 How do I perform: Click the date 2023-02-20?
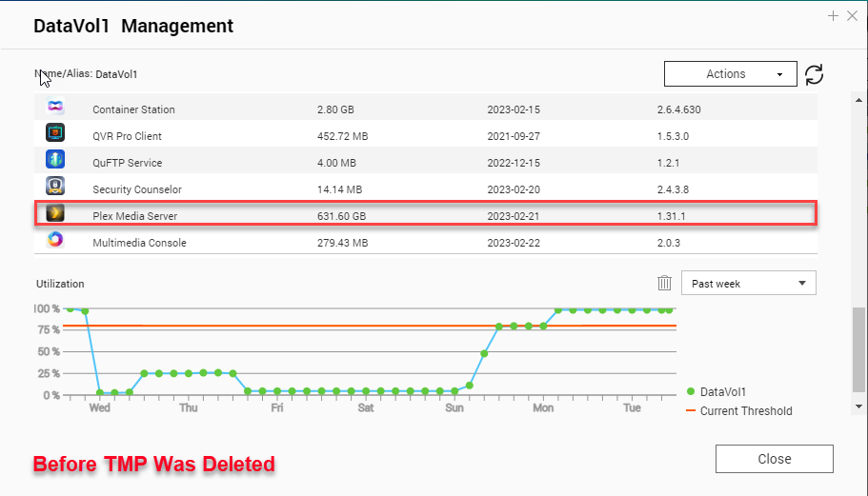(514, 189)
